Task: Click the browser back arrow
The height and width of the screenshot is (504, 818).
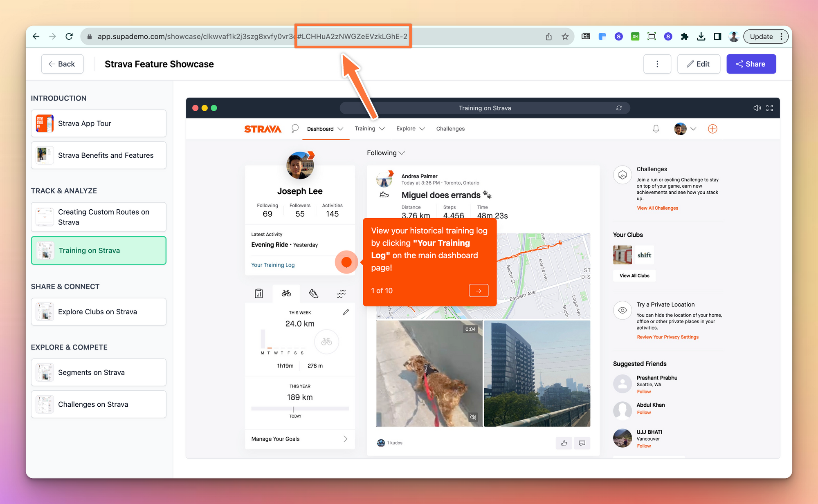Action: 36,36
